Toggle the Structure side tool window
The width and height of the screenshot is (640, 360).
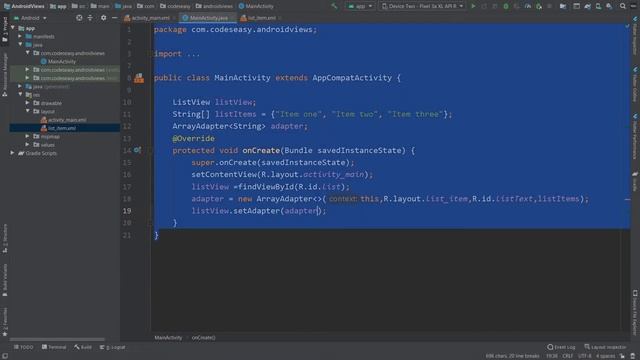5,238
